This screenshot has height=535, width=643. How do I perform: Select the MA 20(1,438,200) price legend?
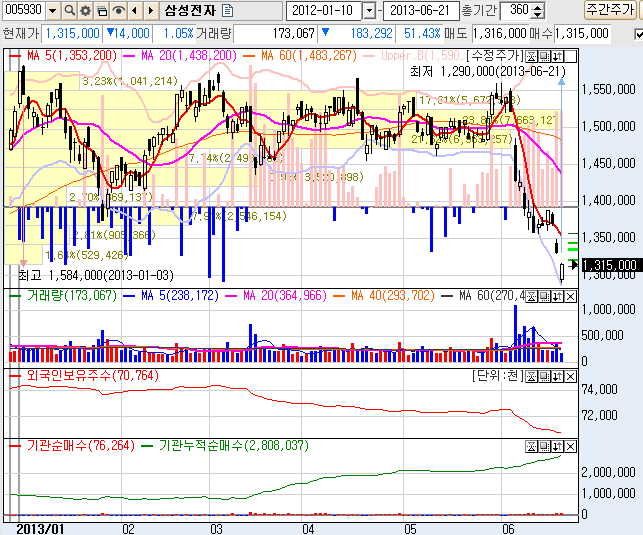pyautogui.click(x=180, y=55)
